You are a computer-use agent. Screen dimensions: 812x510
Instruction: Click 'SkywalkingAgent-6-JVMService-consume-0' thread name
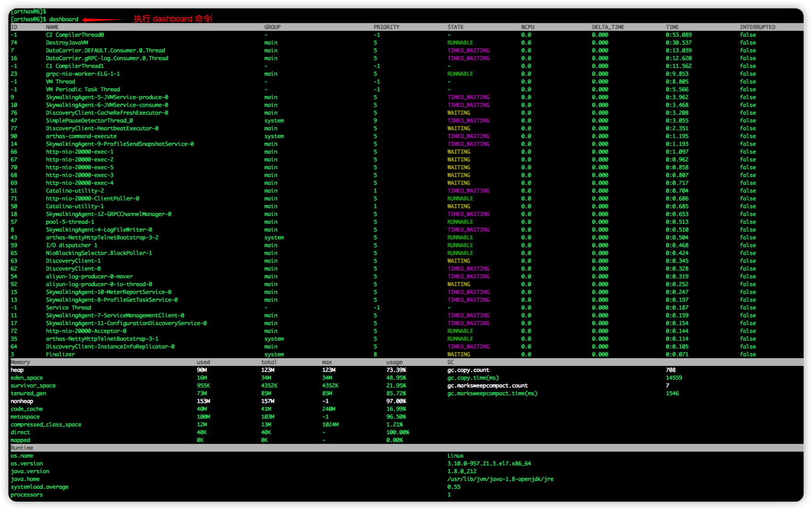(107, 105)
